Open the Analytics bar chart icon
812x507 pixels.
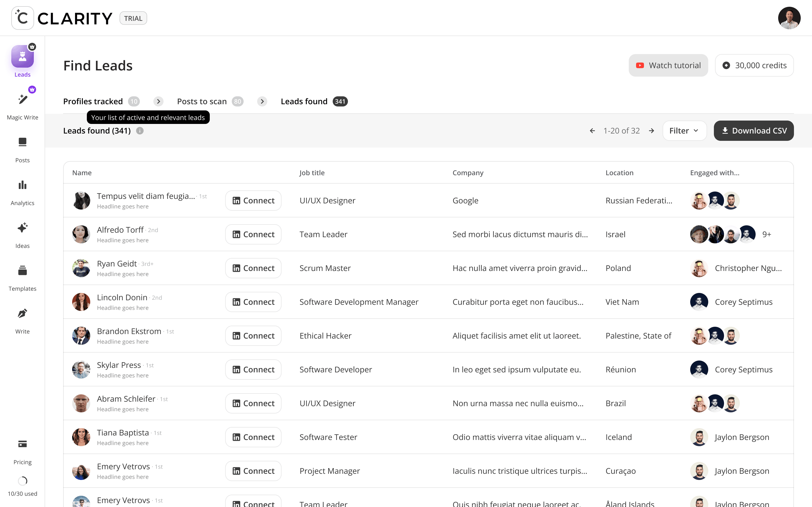[x=23, y=185]
